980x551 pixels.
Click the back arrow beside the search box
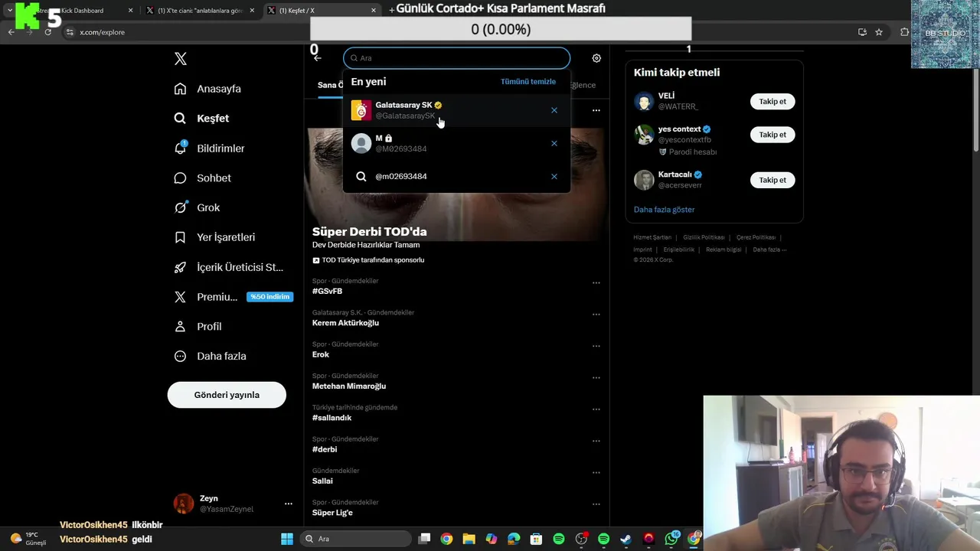(x=318, y=58)
